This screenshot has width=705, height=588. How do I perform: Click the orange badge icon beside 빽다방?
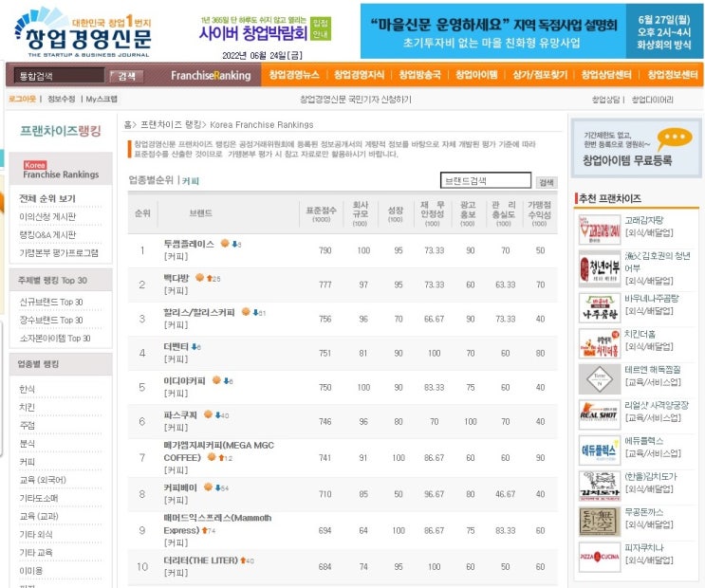point(199,277)
